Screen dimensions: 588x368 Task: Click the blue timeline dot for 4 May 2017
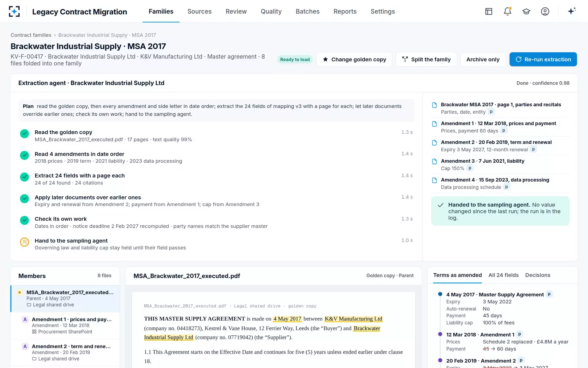(440, 294)
